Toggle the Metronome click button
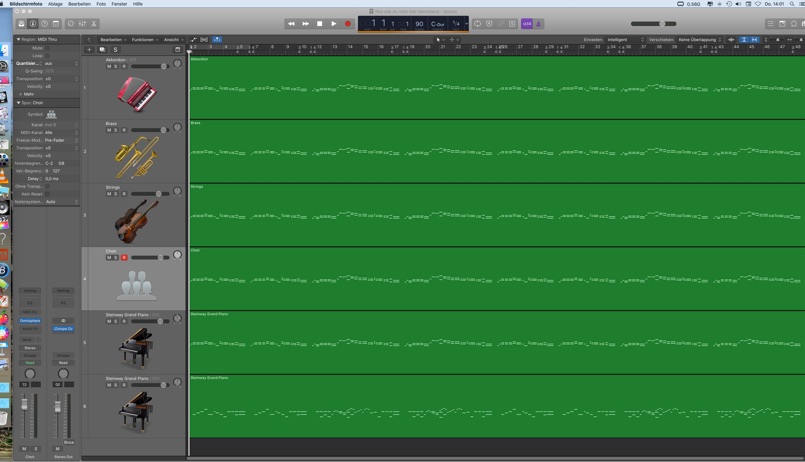Viewport: 805px width, 462px height. [539, 24]
